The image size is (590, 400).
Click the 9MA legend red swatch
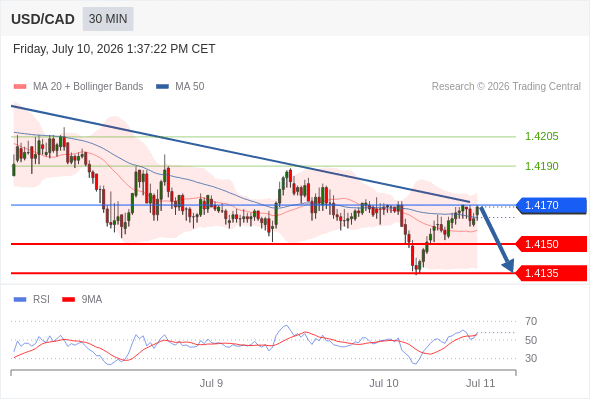[x=68, y=300]
